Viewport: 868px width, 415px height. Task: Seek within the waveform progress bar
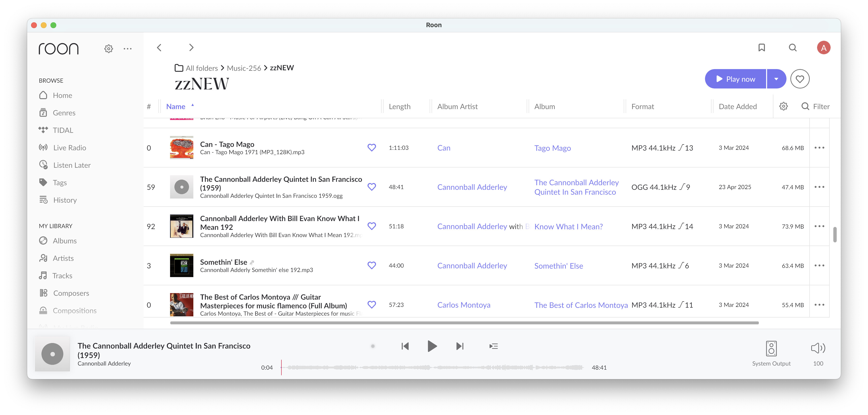click(432, 367)
